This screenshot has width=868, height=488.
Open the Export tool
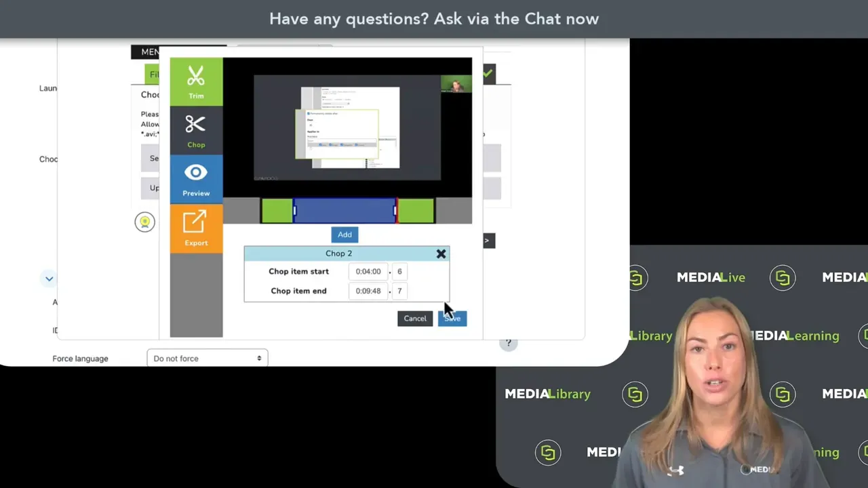click(x=196, y=228)
